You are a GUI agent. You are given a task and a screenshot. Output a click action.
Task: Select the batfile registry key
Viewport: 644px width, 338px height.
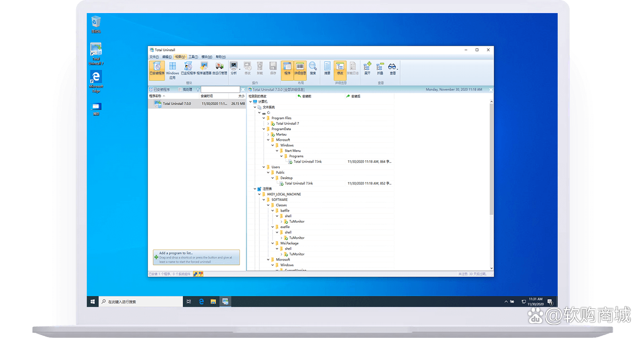pyautogui.click(x=285, y=211)
